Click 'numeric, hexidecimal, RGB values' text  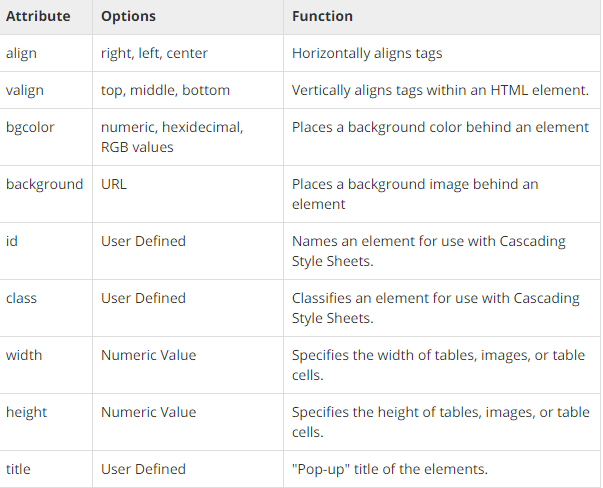coord(172,137)
